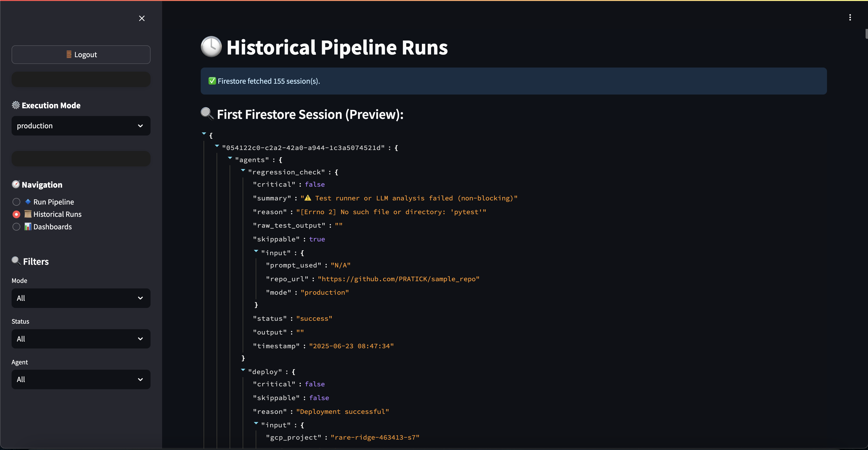Open the Execution Mode production dropdown
The height and width of the screenshot is (450, 868).
point(81,126)
